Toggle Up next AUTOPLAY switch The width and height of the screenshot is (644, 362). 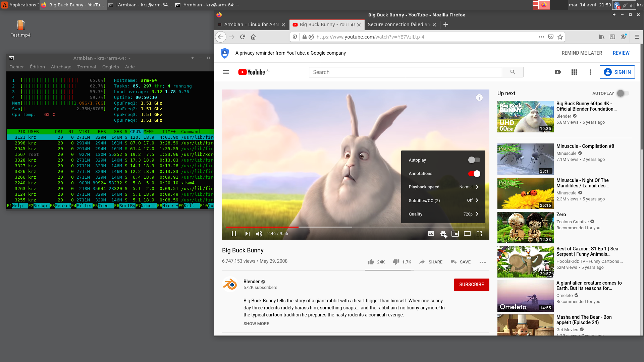[623, 93]
